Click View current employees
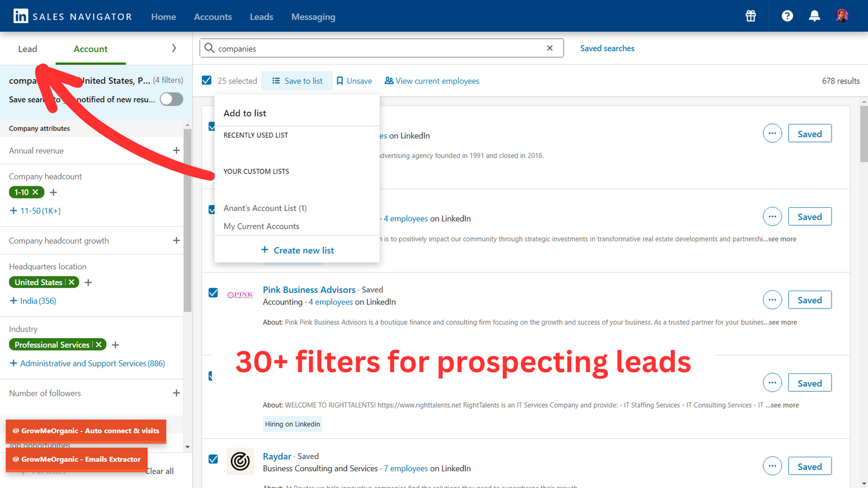 [432, 81]
